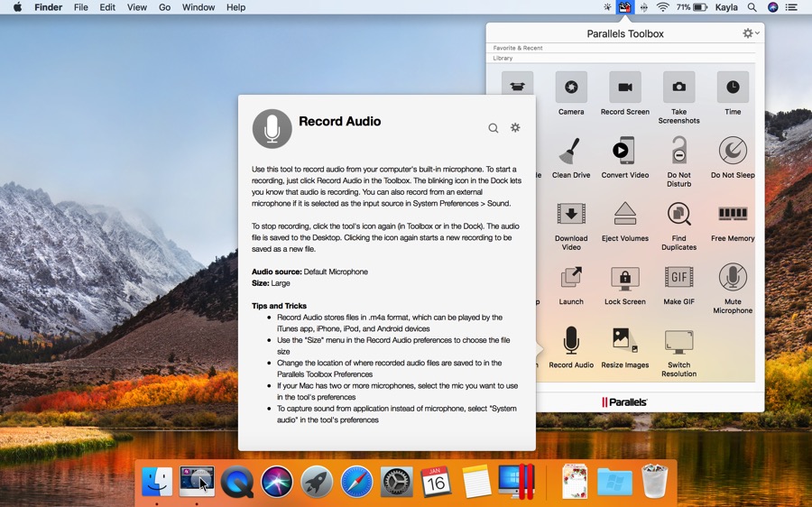Open the View menu

click(137, 7)
